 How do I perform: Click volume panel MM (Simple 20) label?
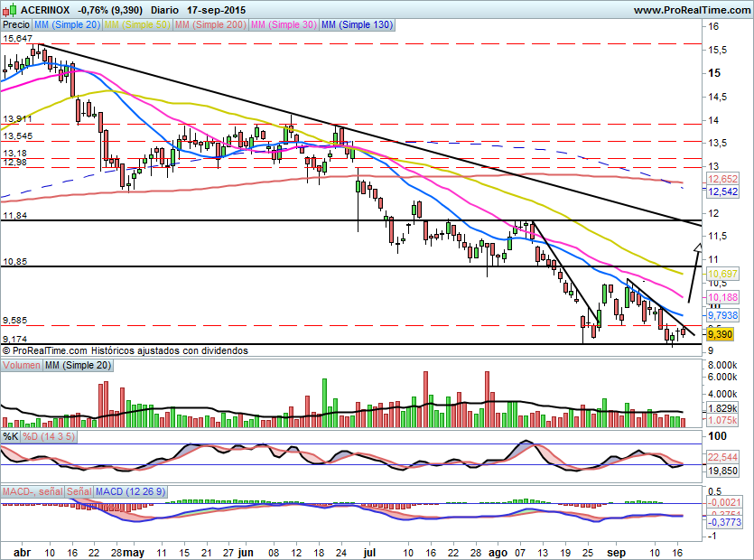click(x=79, y=365)
